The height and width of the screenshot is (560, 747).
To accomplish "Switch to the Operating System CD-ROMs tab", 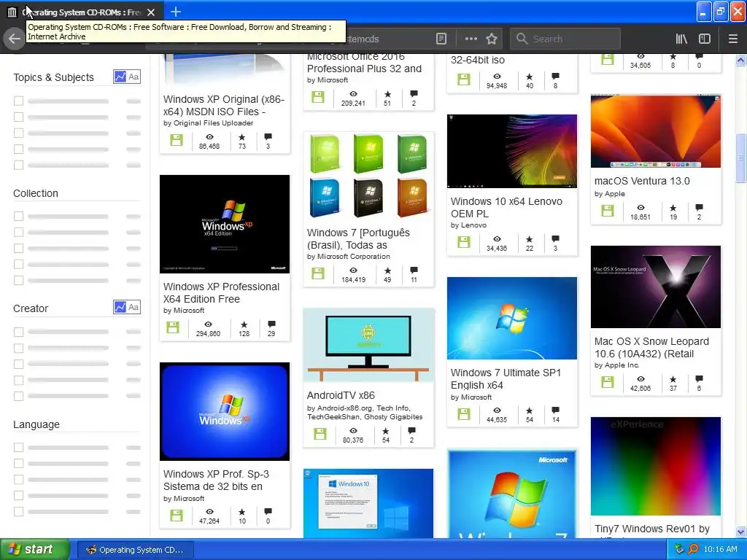I will tap(81, 12).
